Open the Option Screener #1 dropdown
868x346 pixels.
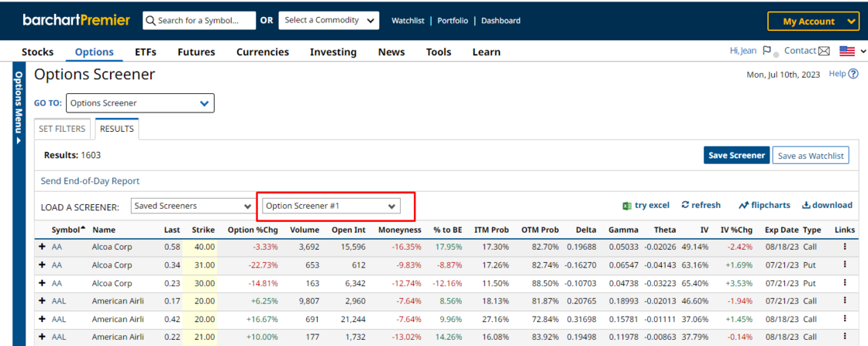(330, 206)
